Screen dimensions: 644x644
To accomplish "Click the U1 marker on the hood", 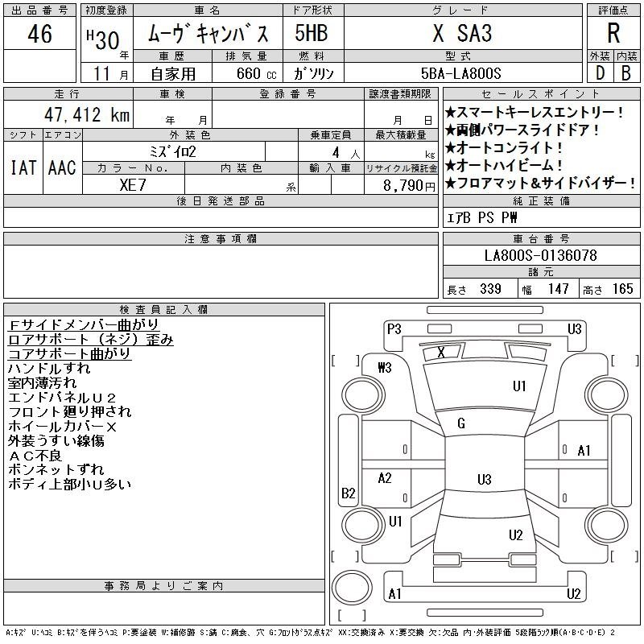I will (x=519, y=386).
